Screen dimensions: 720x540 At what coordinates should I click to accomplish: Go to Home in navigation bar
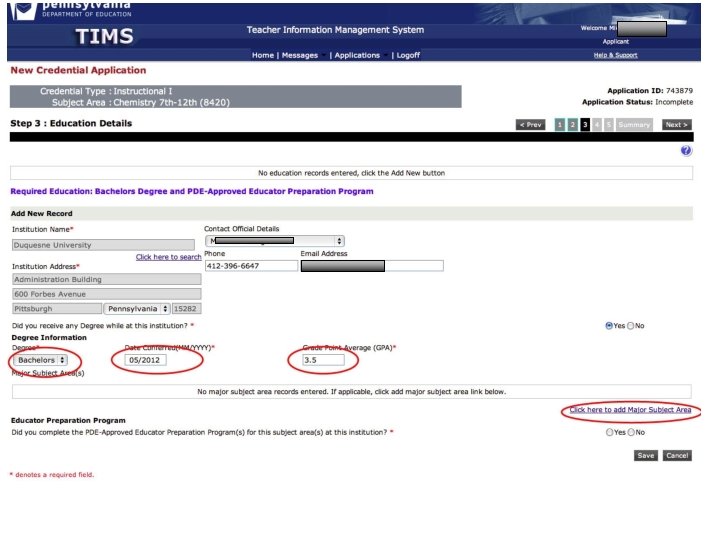(x=263, y=55)
